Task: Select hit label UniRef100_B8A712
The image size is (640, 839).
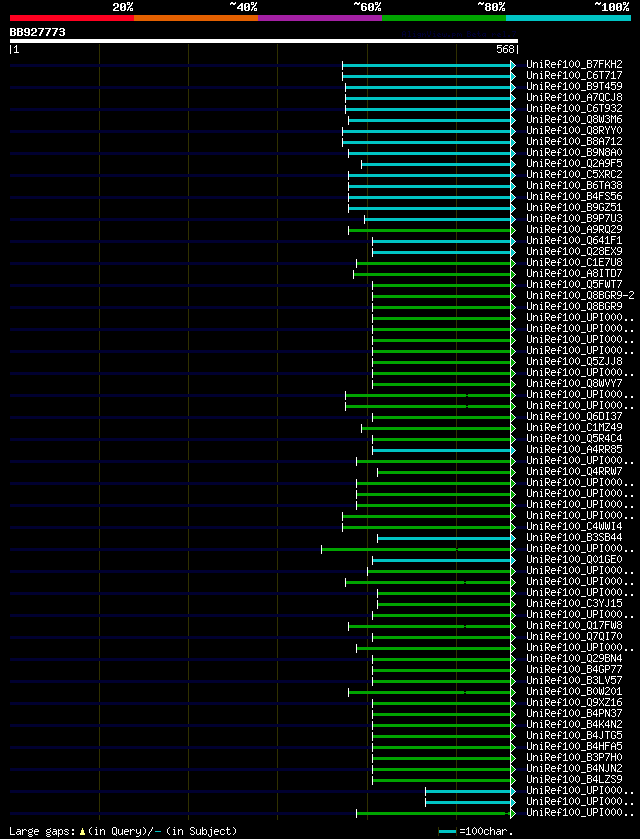Action: pyautogui.click(x=574, y=142)
